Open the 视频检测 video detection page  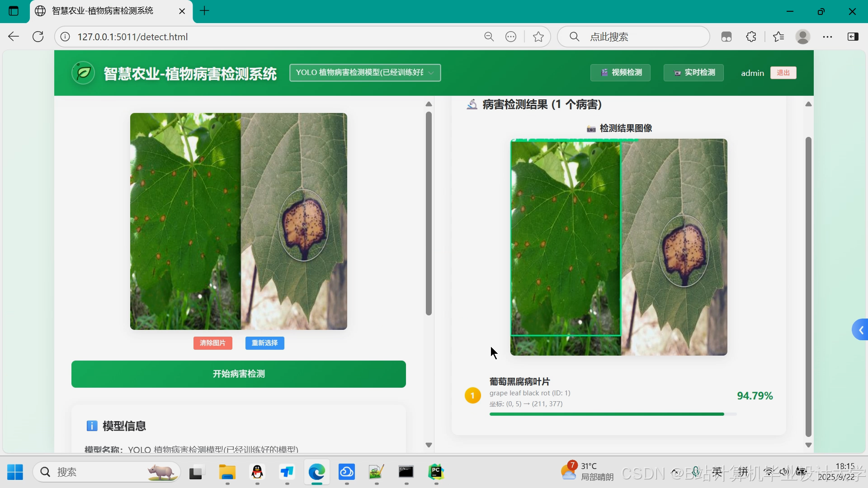(620, 73)
